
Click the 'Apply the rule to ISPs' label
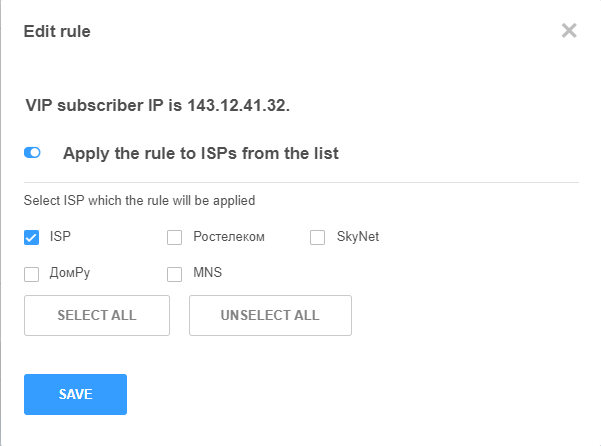pos(200,154)
